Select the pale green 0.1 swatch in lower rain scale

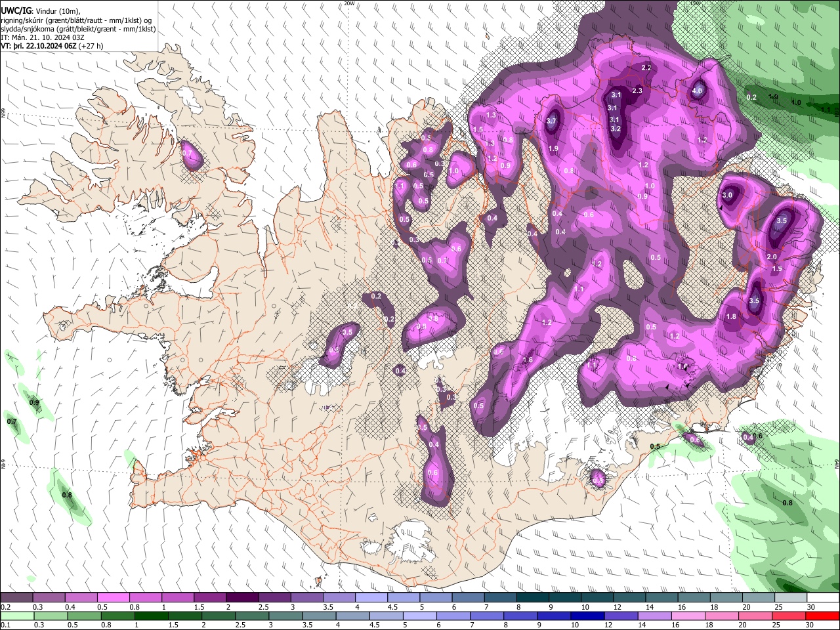17,616
